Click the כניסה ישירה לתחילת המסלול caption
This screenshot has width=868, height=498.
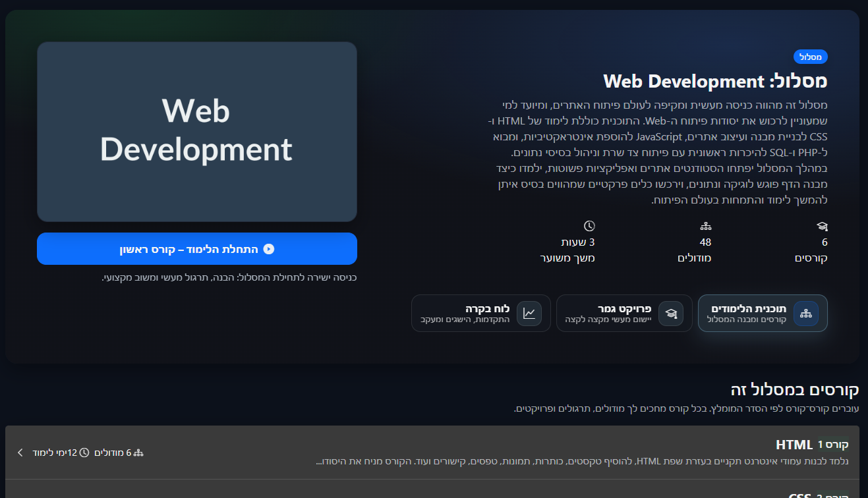coord(229,277)
